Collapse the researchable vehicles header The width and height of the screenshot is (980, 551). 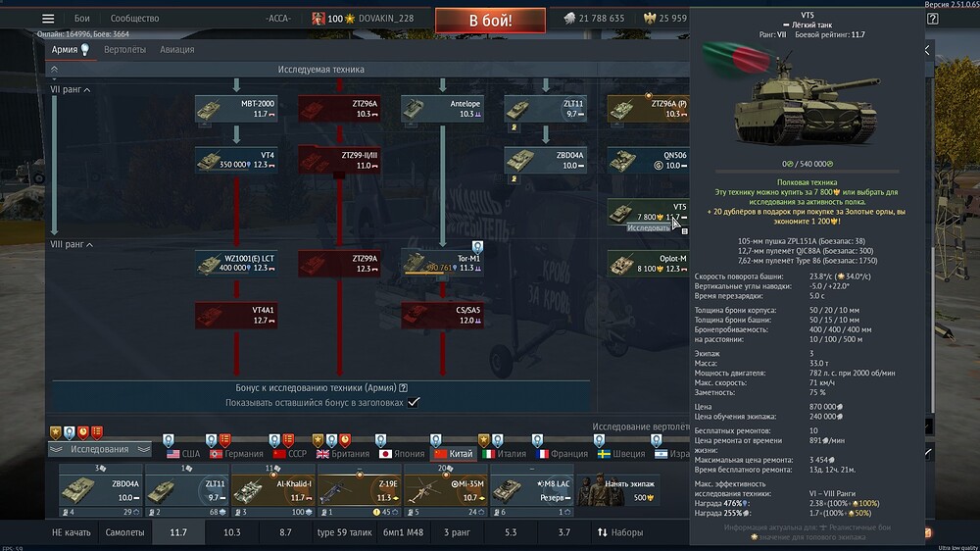click(54, 70)
